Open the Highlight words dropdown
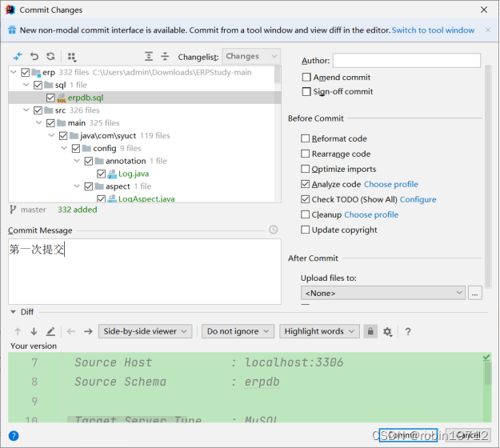 coord(319,331)
